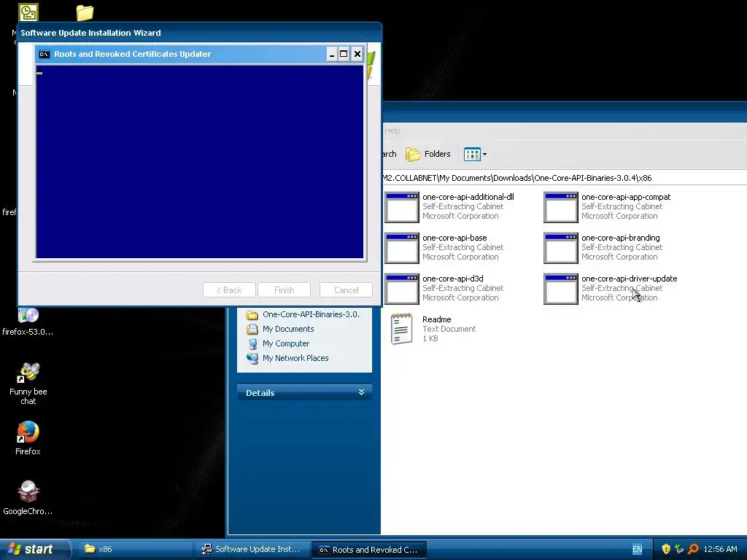The height and width of the screenshot is (560, 747).
Task: Close the Roots and Revoked Certificates Updater
Action: click(357, 54)
